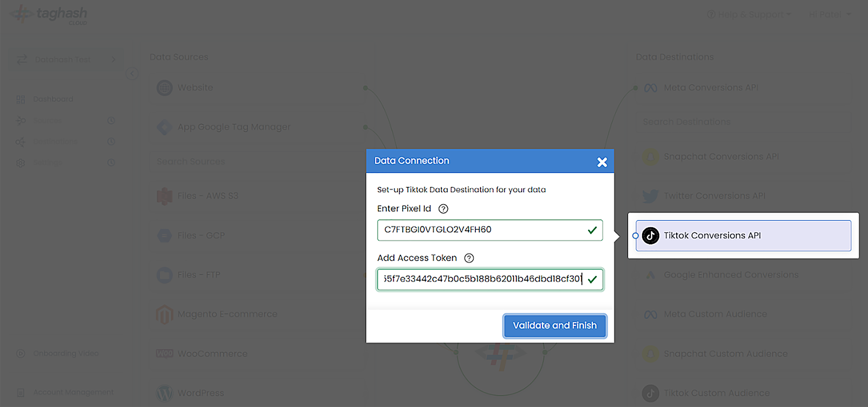Select App Google Tag Manager source
The image size is (868, 407).
click(x=258, y=127)
